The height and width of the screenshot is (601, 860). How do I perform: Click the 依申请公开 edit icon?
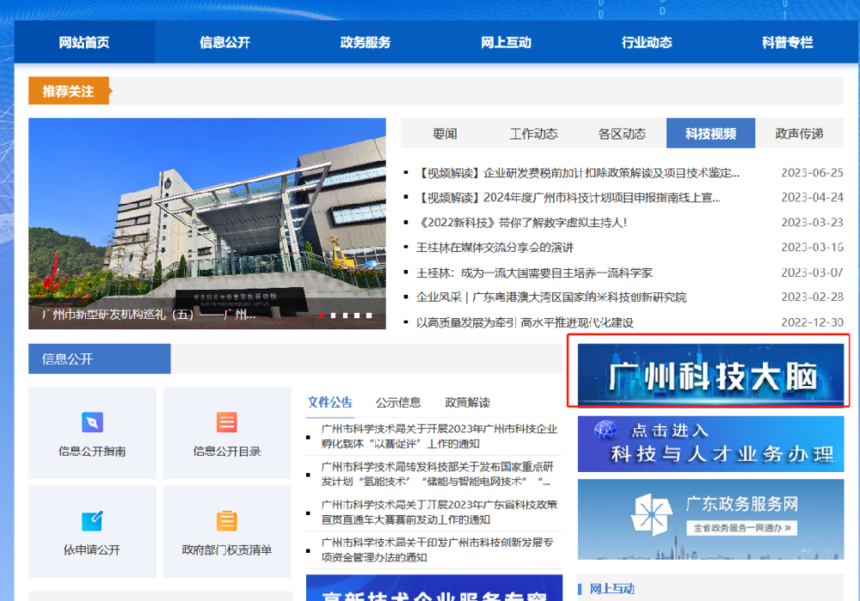92,520
